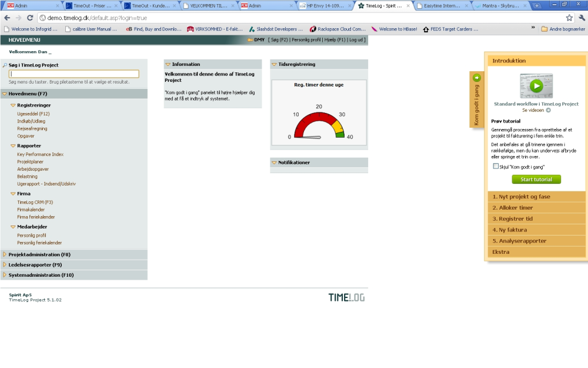Open the Slashdot Developers bookmark
Screen dimensions: 588x368
276,29
